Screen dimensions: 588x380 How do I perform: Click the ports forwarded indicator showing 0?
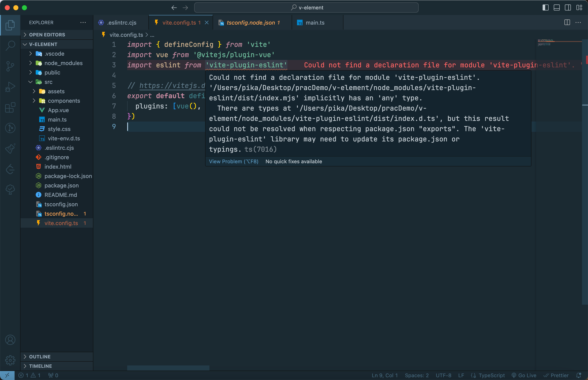click(x=53, y=375)
